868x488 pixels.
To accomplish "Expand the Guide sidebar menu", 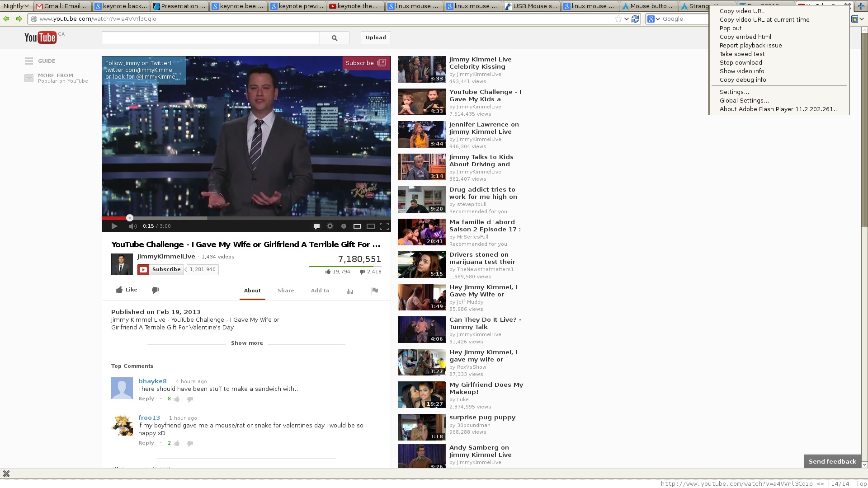I will click(x=40, y=61).
